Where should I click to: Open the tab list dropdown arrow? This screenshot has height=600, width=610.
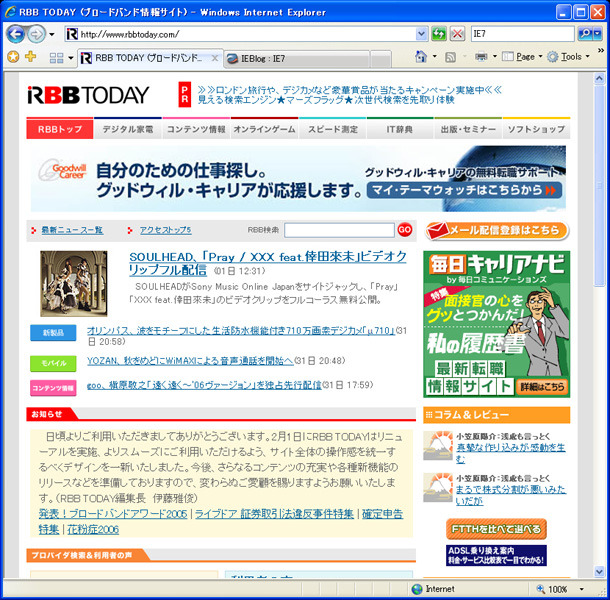pyautogui.click(x=71, y=58)
